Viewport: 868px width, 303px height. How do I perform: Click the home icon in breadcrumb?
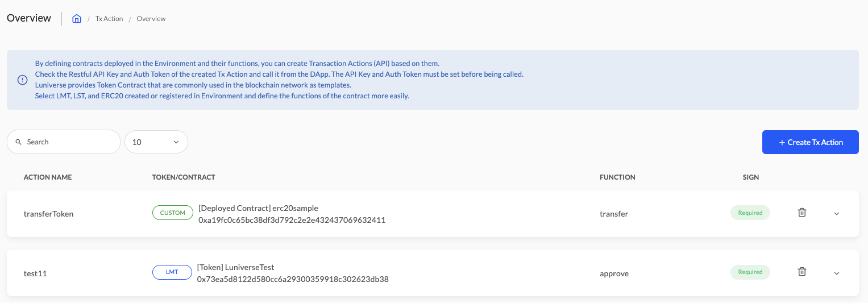click(x=77, y=19)
